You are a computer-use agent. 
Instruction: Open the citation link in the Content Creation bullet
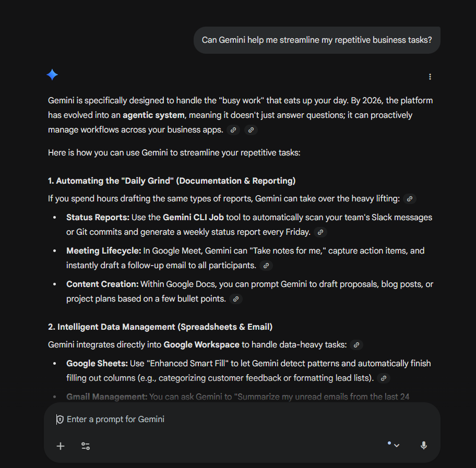click(236, 298)
